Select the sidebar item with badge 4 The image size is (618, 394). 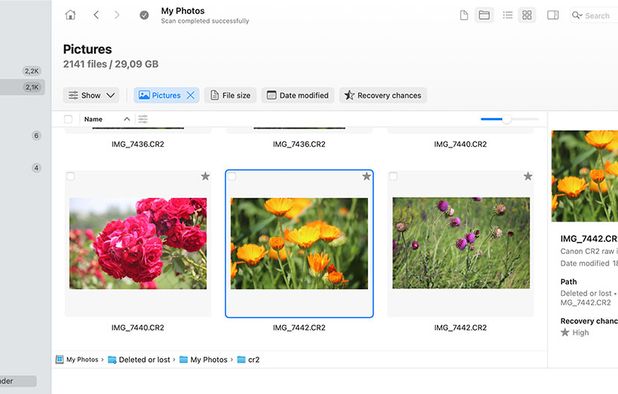pyautogui.click(x=36, y=168)
